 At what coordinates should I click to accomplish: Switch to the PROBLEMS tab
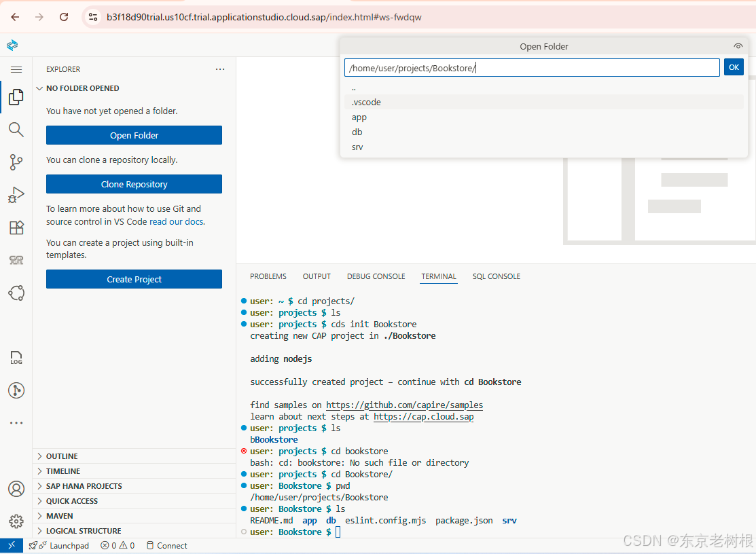coord(268,276)
